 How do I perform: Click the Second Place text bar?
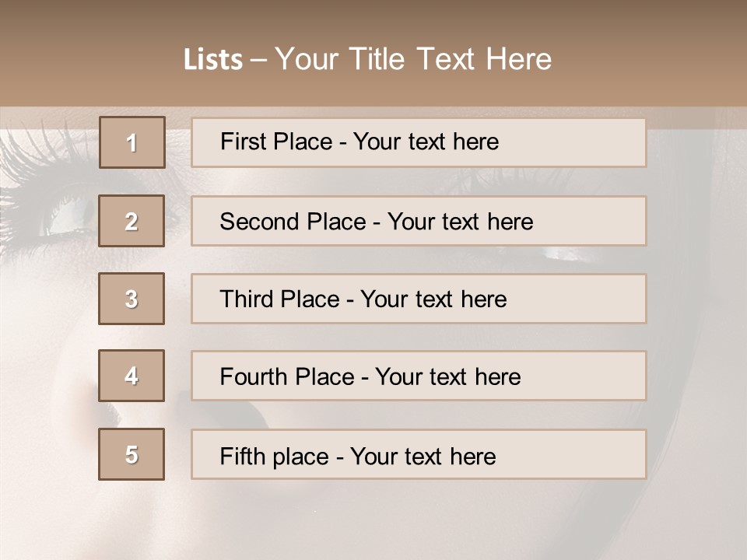point(419,221)
